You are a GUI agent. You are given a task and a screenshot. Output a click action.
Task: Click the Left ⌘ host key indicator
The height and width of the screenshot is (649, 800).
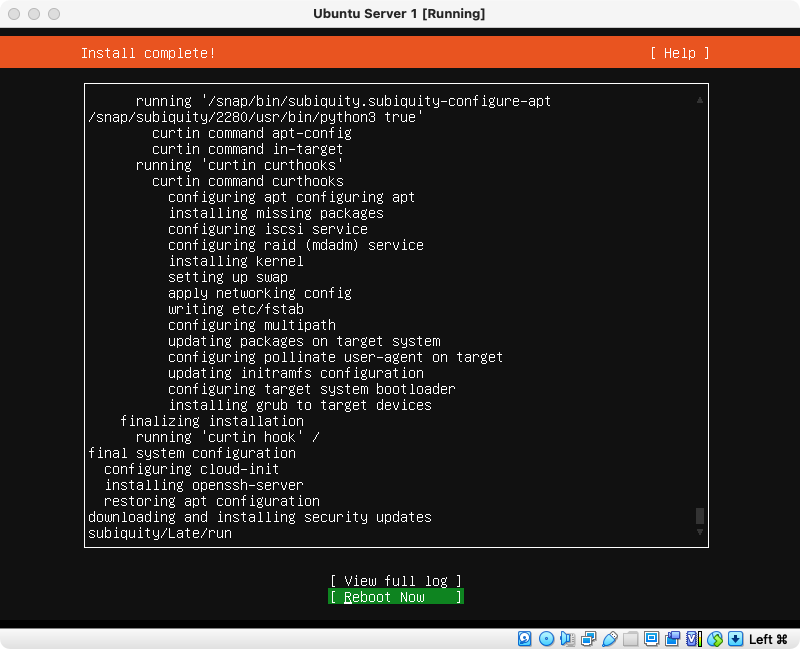pos(769,638)
